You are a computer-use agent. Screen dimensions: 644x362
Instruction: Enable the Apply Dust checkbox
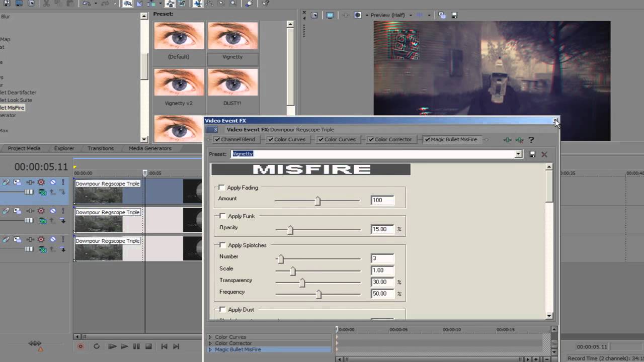tap(223, 310)
